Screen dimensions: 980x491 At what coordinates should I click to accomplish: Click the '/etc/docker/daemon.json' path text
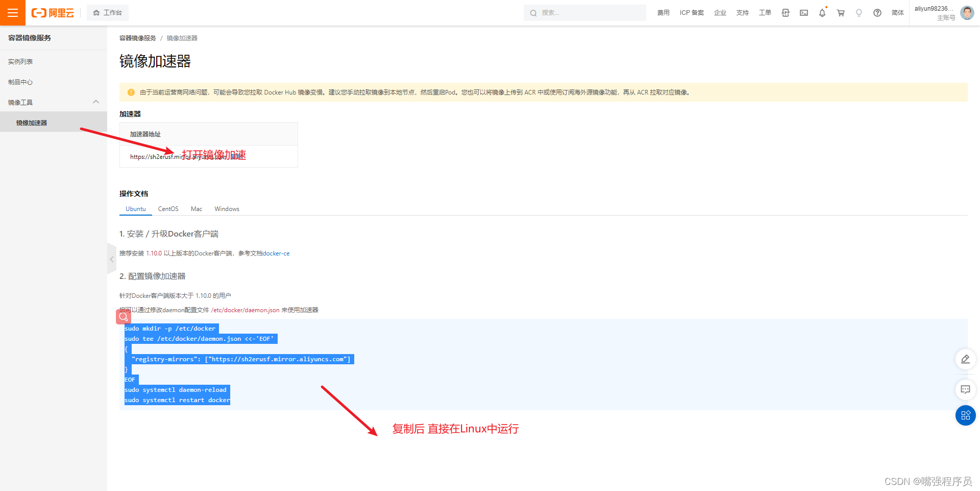coord(246,310)
